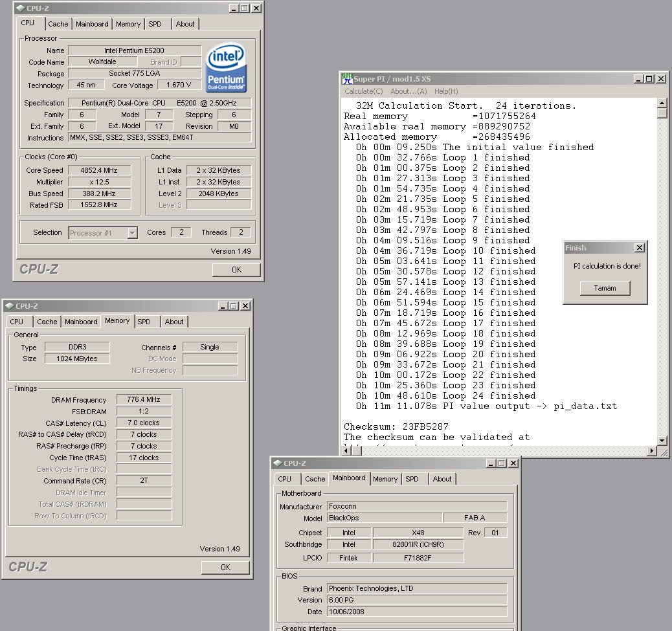This screenshot has height=631, width=672.
Task: Close the Finish dialog with its X button
Action: (x=640, y=248)
